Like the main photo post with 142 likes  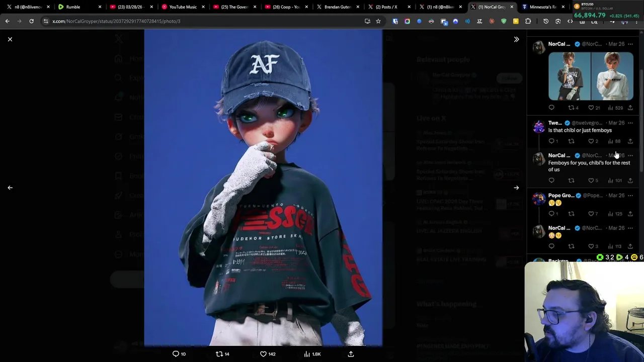coord(267,354)
